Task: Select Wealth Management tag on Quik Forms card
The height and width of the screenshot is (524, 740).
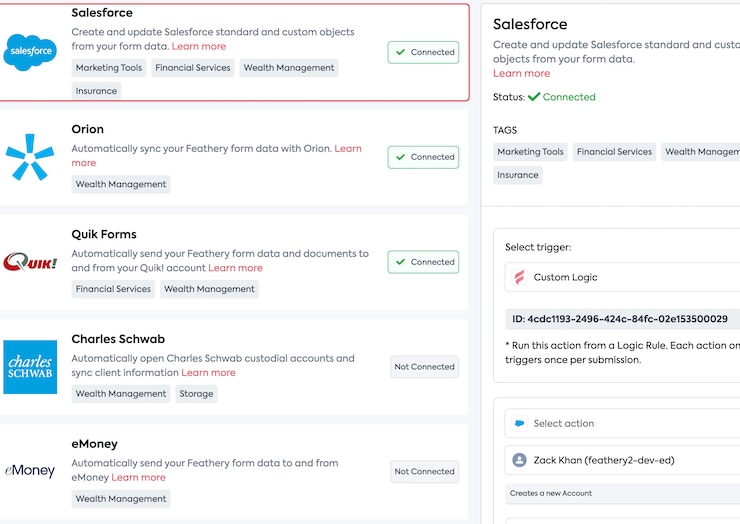Action: tap(210, 289)
